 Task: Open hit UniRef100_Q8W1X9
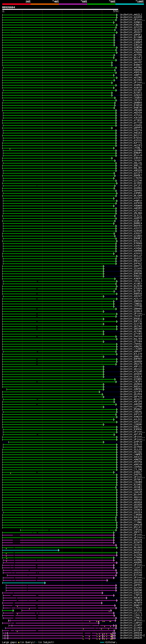[x=131, y=357]
